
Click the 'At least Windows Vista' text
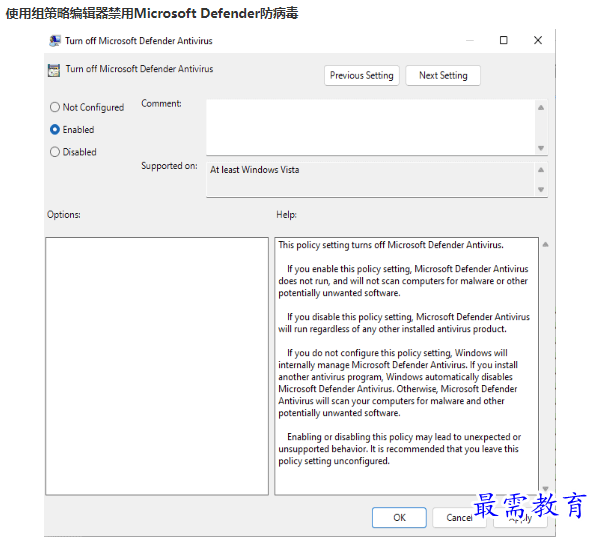coord(255,170)
